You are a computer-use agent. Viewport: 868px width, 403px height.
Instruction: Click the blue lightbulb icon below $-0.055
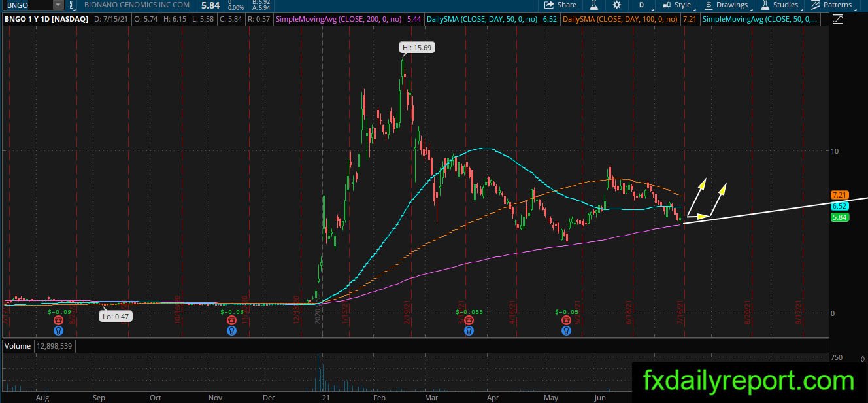[x=468, y=331]
